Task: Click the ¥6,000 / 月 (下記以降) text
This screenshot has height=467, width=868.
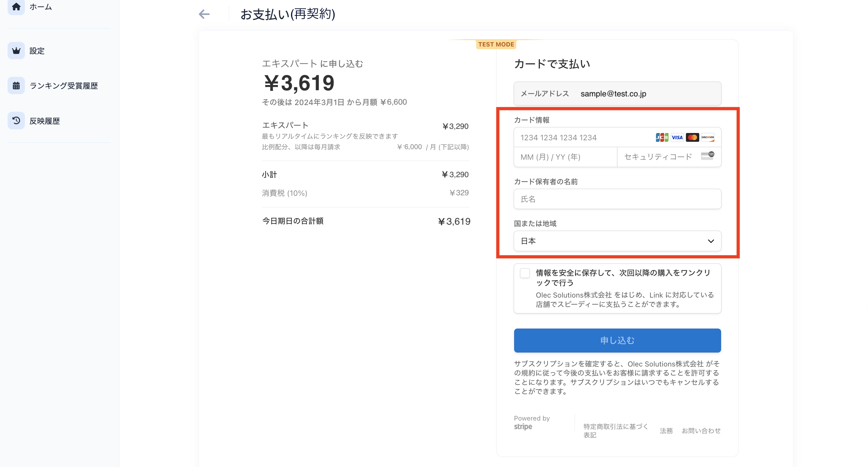Action: click(433, 147)
